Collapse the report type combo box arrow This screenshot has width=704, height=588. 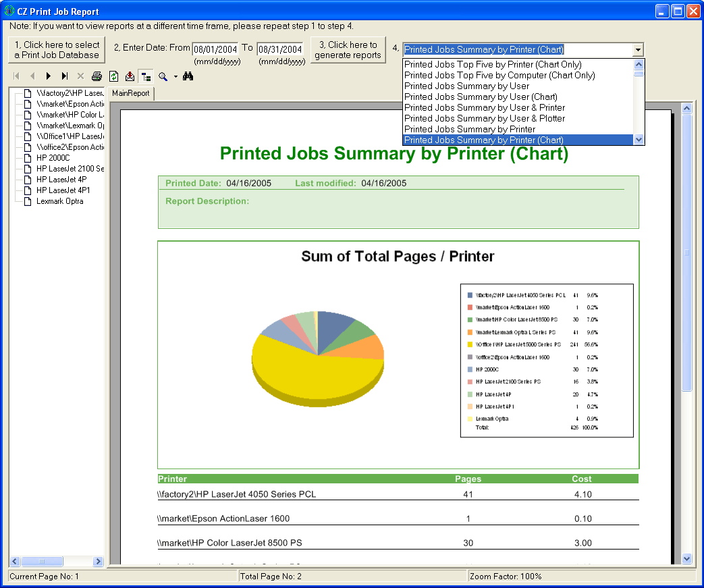pyautogui.click(x=637, y=49)
